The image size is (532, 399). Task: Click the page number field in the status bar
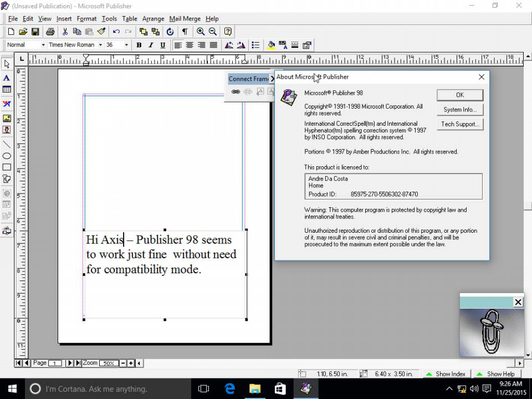point(55,364)
